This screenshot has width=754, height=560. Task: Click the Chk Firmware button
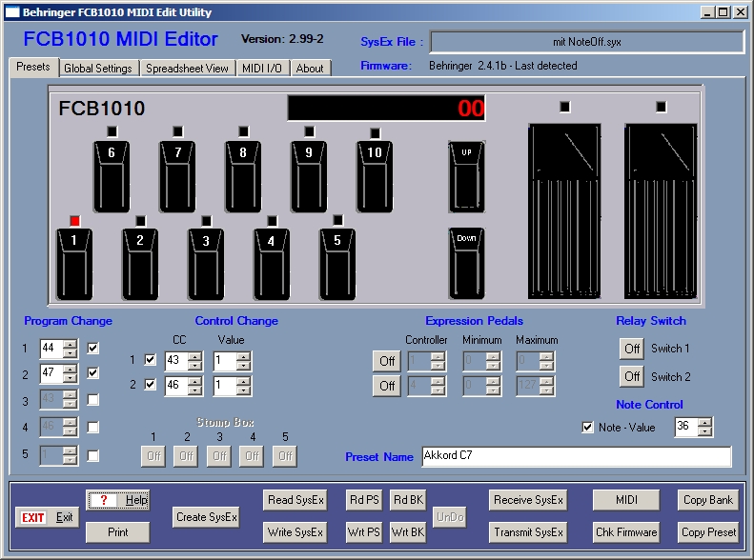626,532
